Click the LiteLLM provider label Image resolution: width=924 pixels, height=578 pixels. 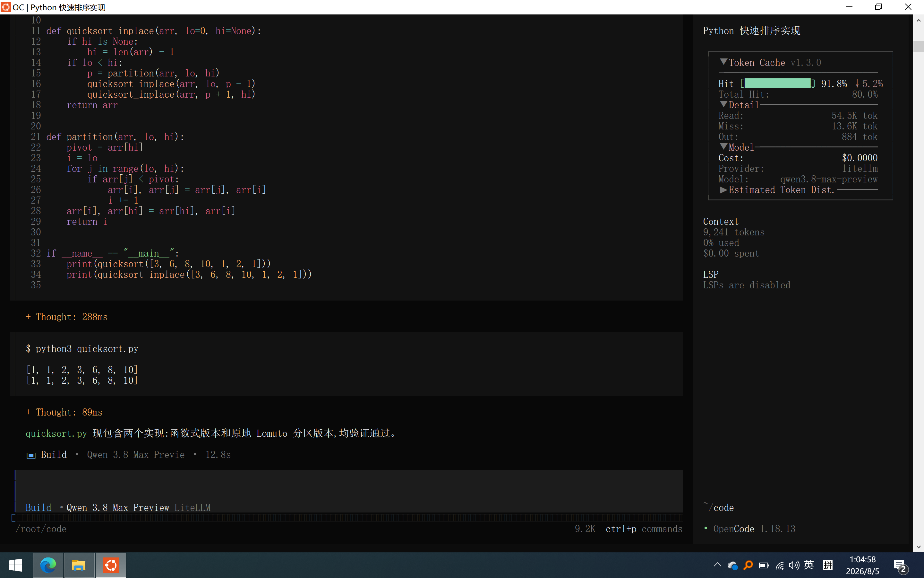point(193,508)
